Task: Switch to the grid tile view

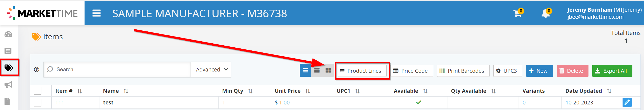Action: click(328, 70)
